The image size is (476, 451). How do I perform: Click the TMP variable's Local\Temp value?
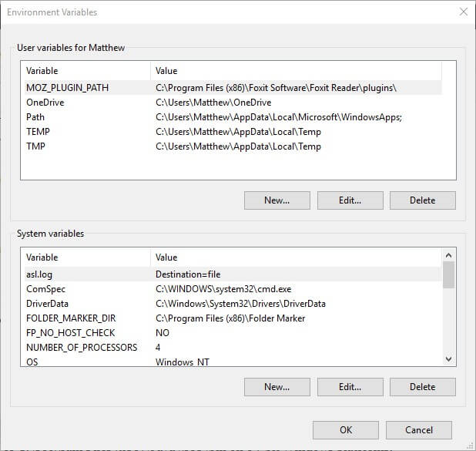238,146
